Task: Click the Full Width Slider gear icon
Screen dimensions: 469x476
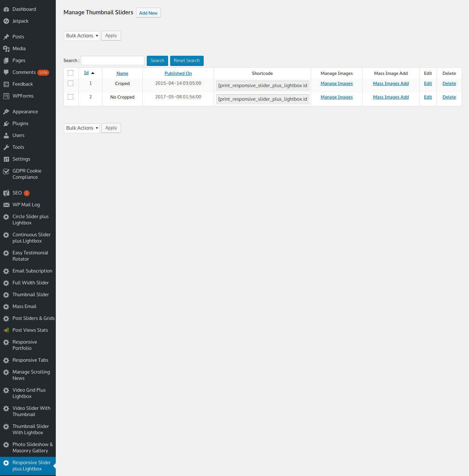Action: (x=6, y=283)
